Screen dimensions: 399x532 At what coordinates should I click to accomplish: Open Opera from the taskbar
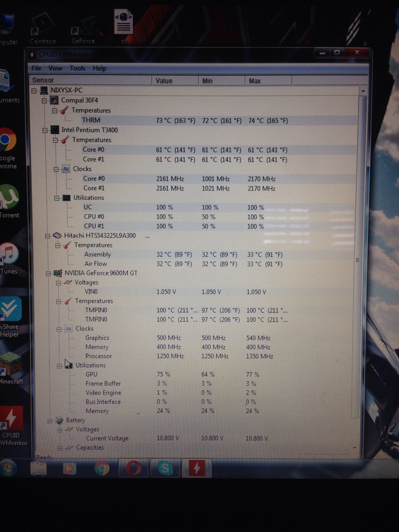134,469
